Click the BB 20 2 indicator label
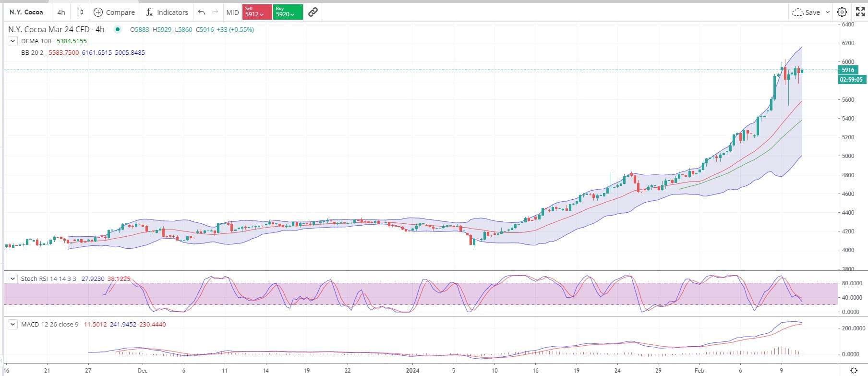Viewport: 868px width, 376px height. coord(32,53)
